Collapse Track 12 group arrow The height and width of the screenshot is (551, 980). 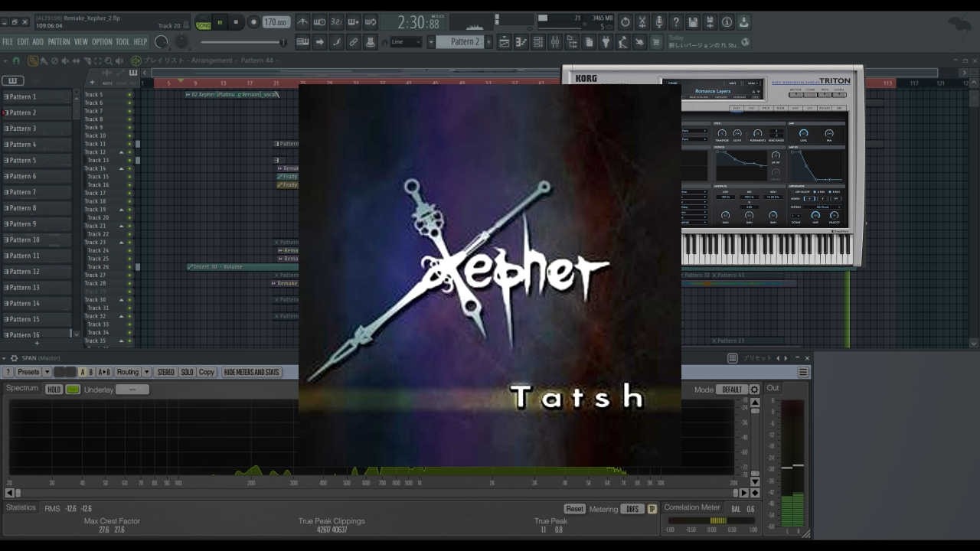click(x=121, y=152)
